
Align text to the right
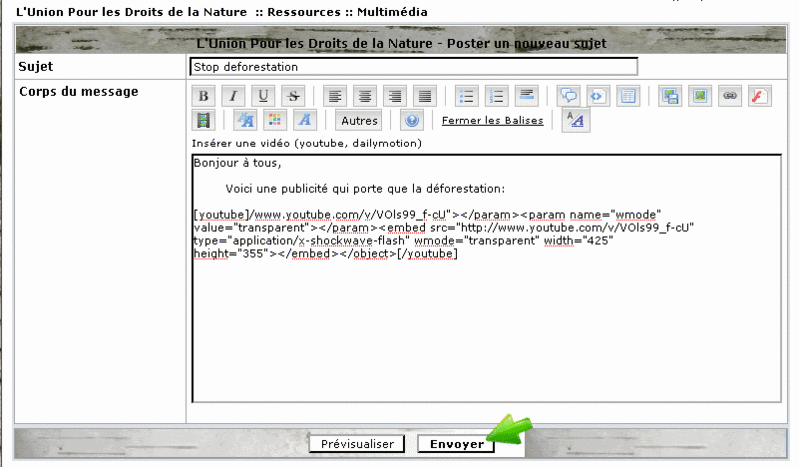[x=395, y=96]
